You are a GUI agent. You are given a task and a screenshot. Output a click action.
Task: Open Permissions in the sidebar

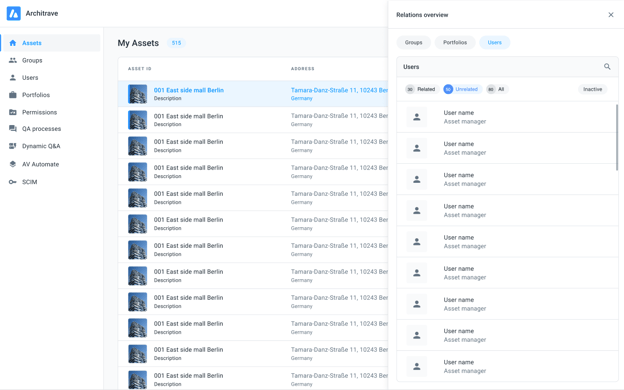39,112
